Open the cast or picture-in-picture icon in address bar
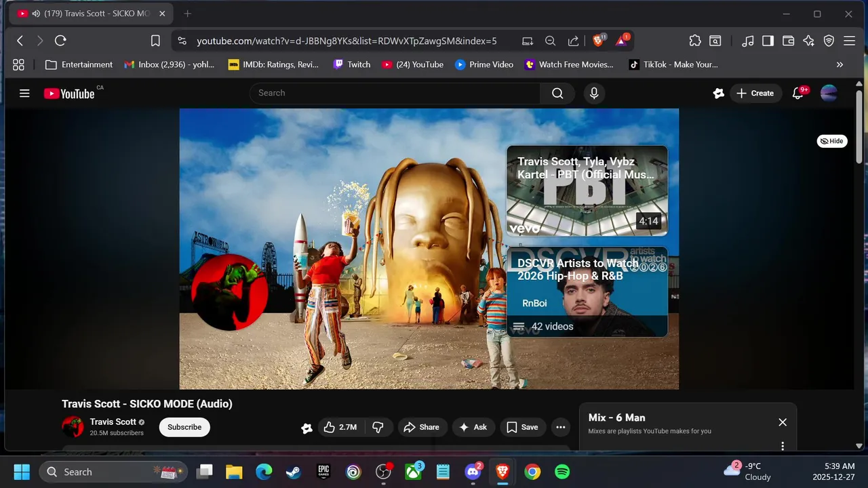Screen dimensions: 868x488 pyautogui.click(x=528, y=41)
